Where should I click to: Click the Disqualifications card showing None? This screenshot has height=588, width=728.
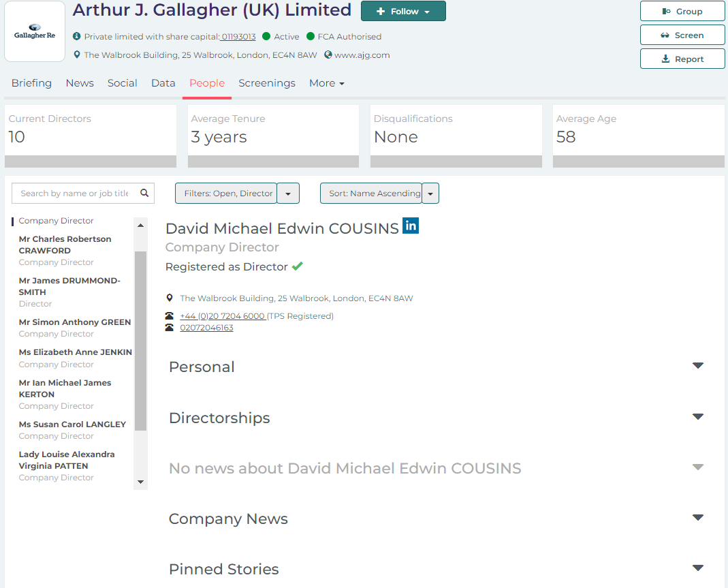coord(456,136)
